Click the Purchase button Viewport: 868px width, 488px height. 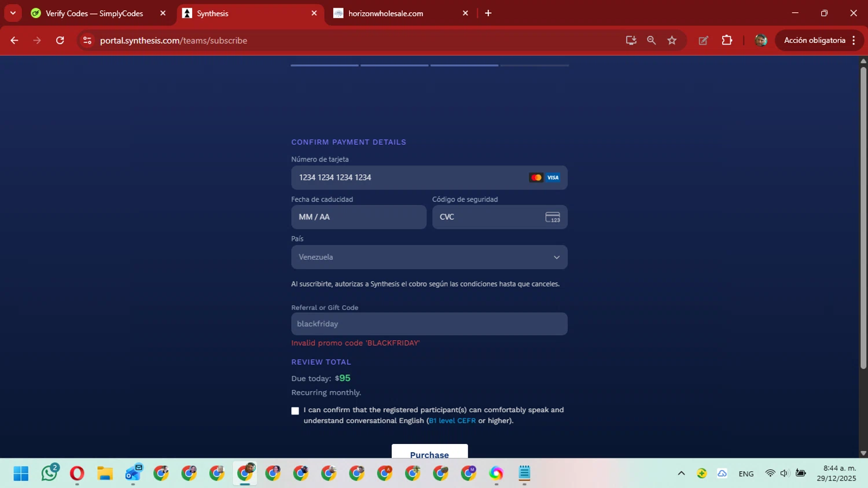429,452
